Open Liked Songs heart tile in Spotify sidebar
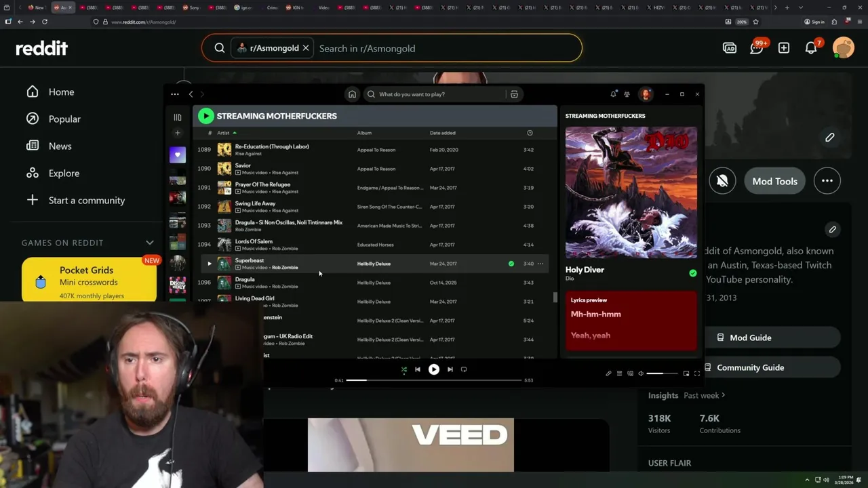The image size is (868, 488). 178,155
